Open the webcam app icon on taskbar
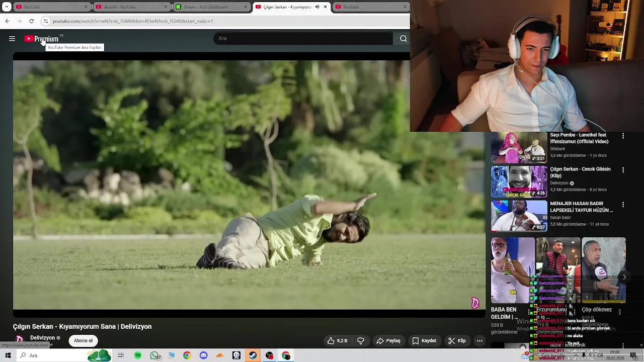Image resolution: width=644 pixels, height=362 pixels. pyautogui.click(x=236, y=355)
